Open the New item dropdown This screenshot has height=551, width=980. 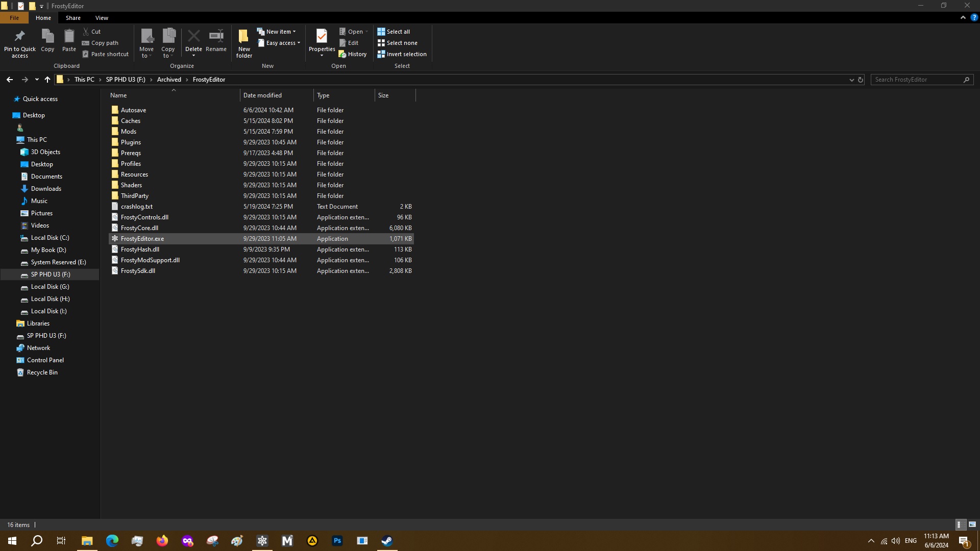click(276, 32)
